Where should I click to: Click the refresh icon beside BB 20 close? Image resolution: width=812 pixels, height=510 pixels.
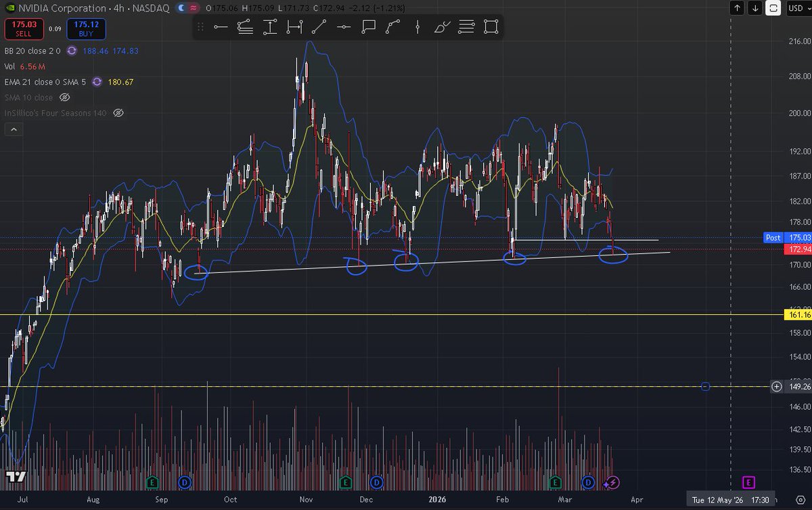[x=72, y=51]
